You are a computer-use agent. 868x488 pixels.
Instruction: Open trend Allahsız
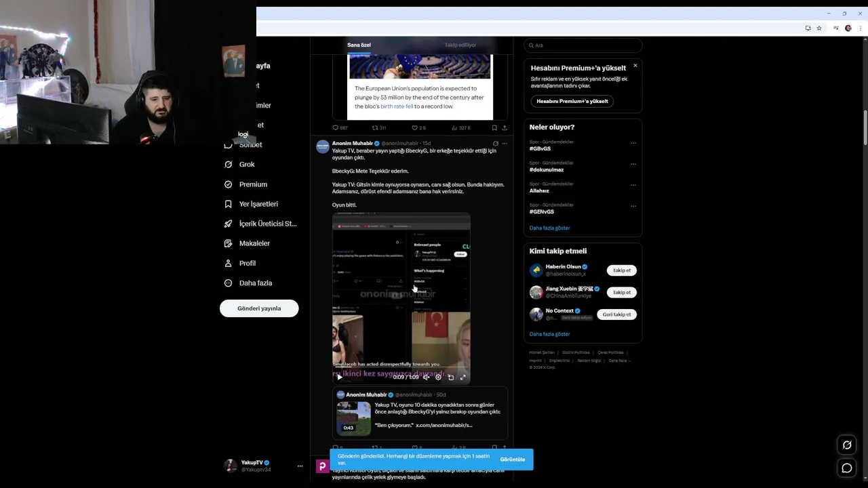pyautogui.click(x=539, y=190)
